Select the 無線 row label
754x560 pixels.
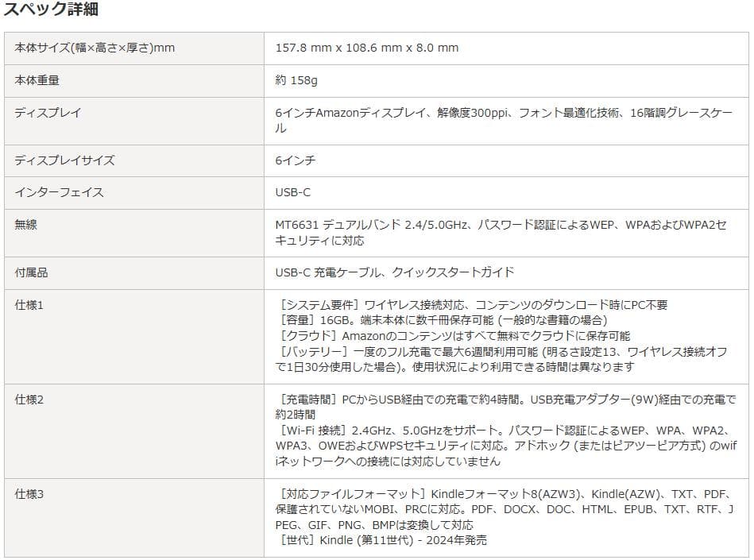25,225
